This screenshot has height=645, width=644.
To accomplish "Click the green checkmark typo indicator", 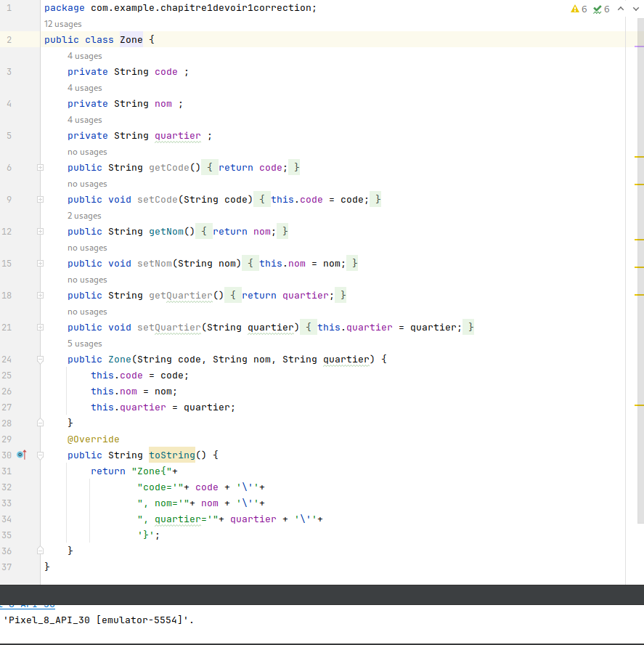I will coord(597,9).
